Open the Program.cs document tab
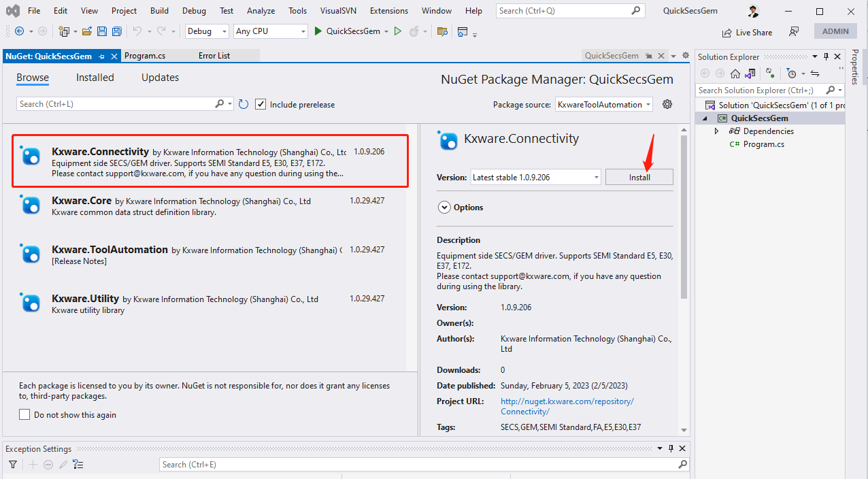868x479 pixels. tap(145, 56)
